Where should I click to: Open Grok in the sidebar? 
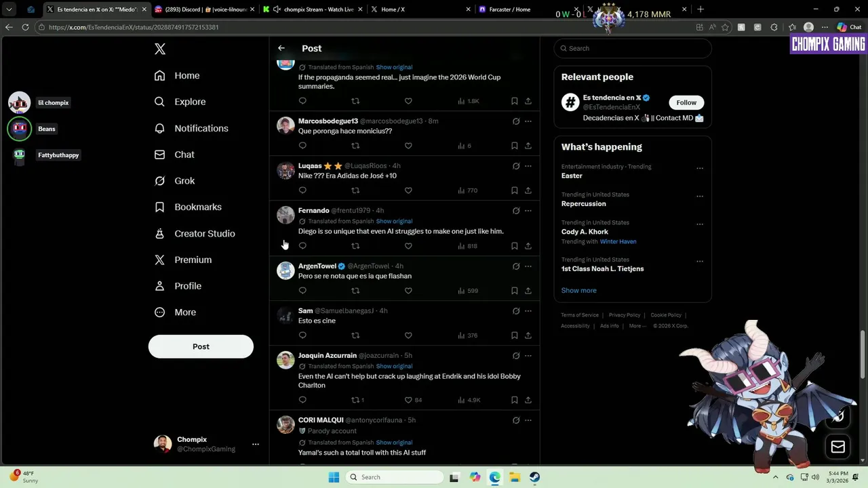(x=175, y=181)
